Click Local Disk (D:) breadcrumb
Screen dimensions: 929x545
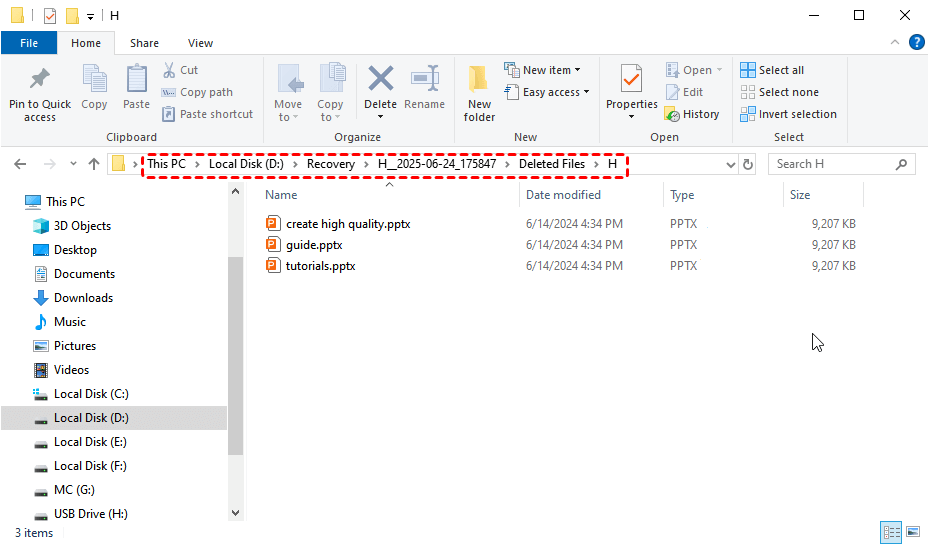[246, 164]
